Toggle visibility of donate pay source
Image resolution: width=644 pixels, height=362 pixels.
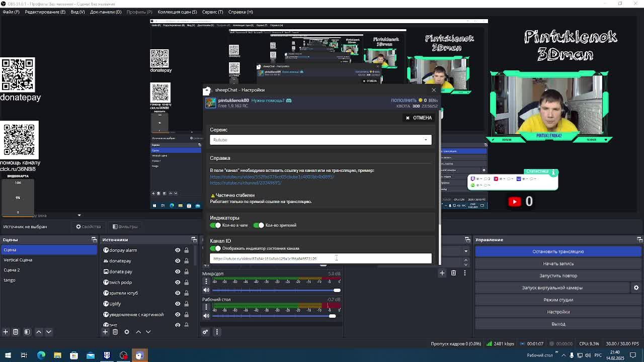[178, 271]
